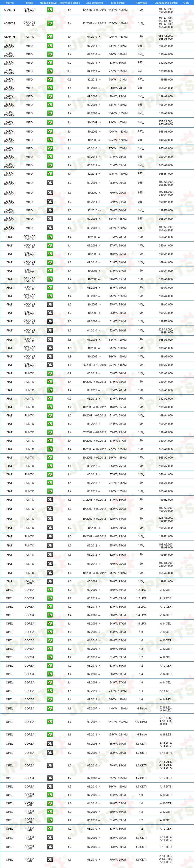Click the '07.2009 -> 02.2012' production years cell
194x868 pixels.
coord(94,432)
